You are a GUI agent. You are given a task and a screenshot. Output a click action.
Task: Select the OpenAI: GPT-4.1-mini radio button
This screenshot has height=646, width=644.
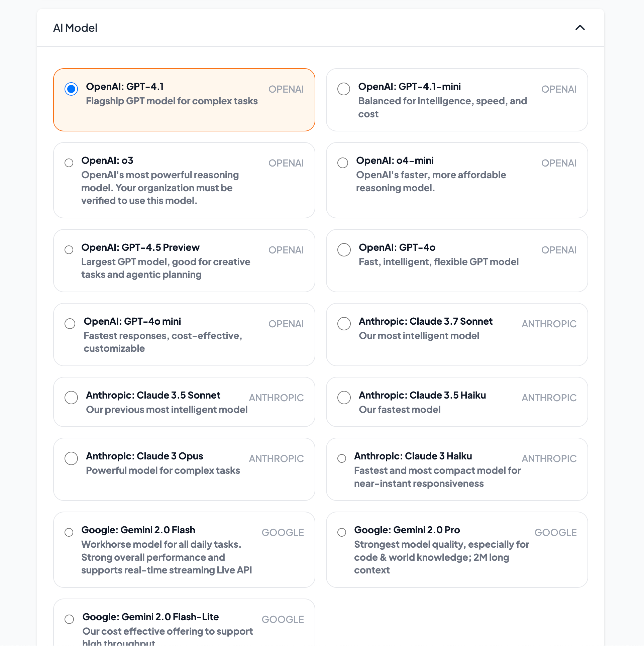pos(344,89)
